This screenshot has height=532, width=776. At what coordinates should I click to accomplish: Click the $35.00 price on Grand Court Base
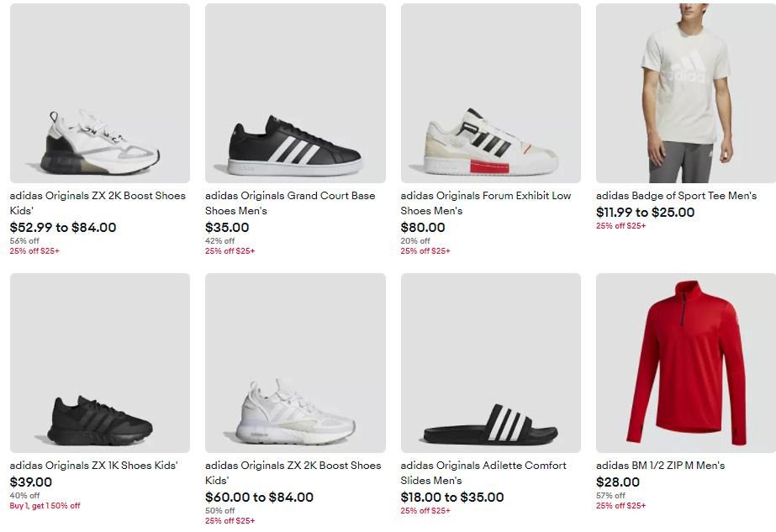point(227,228)
